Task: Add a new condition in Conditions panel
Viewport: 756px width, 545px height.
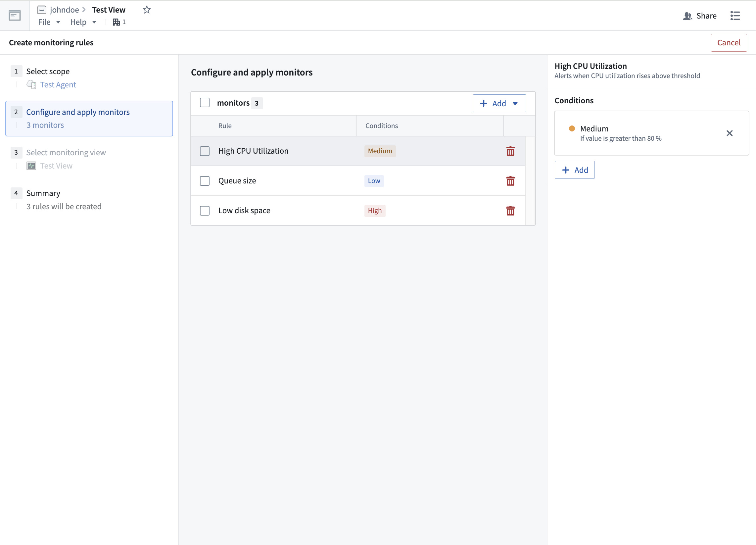Action: coord(574,170)
